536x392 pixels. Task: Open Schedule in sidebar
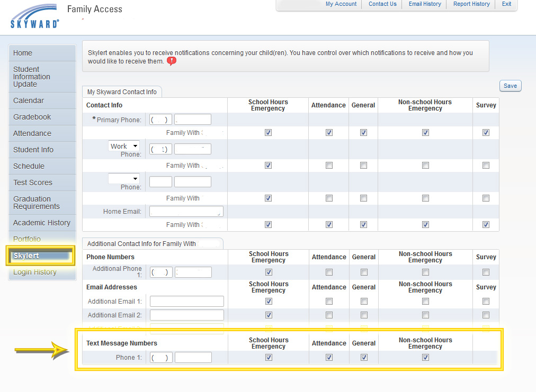[x=42, y=166]
